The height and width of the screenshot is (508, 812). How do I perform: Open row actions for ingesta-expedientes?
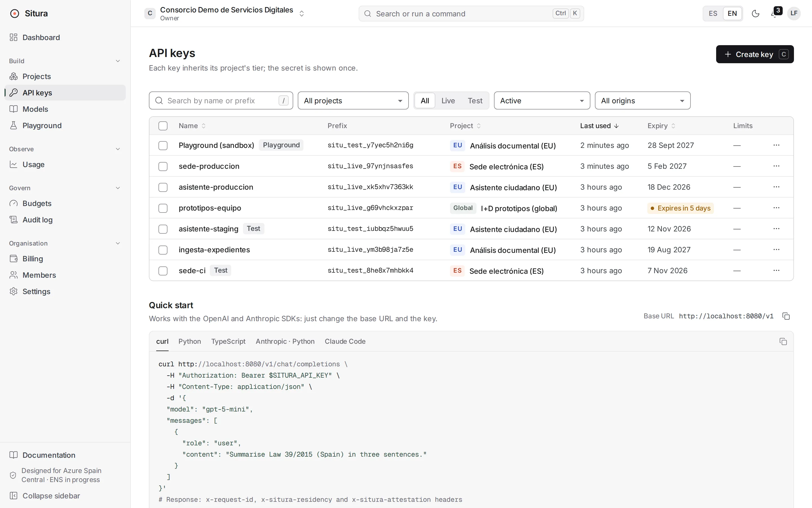pos(776,250)
